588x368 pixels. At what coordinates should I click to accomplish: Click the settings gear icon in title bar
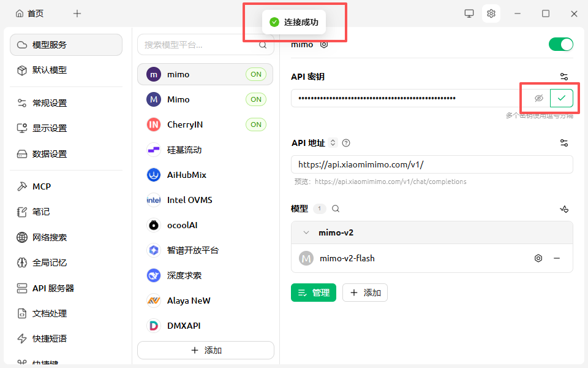[491, 13]
